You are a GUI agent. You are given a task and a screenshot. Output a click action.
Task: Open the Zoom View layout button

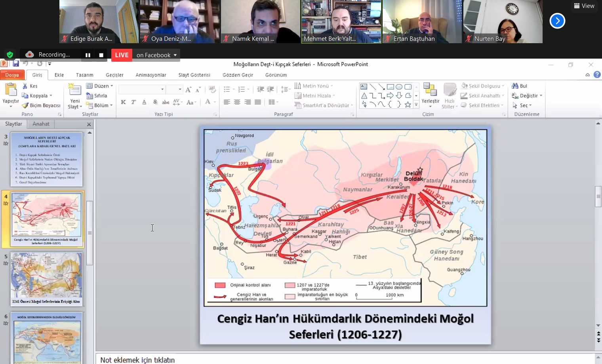[x=584, y=6]
